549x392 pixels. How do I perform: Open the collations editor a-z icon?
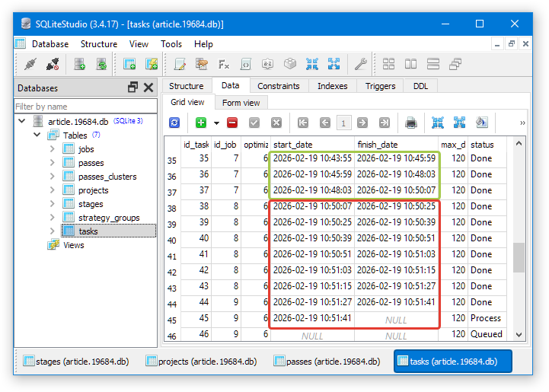pos(268,65)
